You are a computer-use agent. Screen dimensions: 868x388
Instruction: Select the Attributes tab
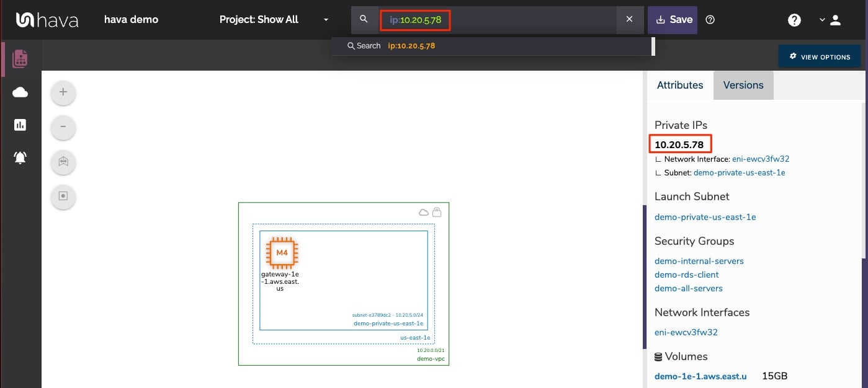pos(680,85)
